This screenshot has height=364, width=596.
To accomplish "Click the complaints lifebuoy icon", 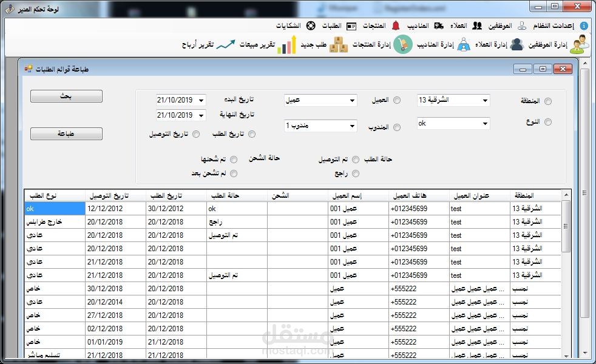I will (311, 26).
